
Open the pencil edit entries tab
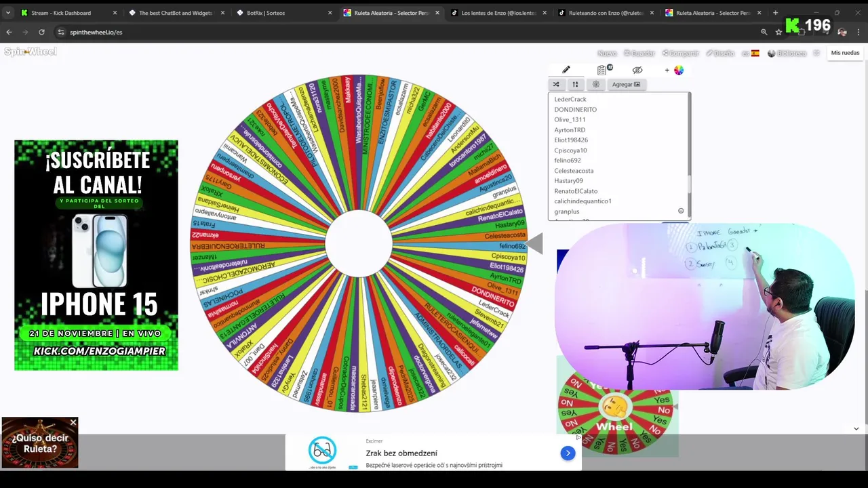click(x=566, y=70)
